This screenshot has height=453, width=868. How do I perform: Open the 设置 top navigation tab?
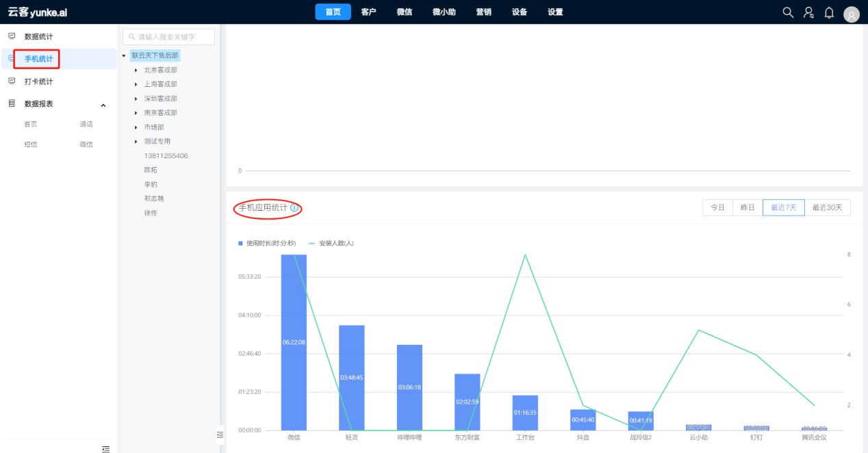(x=555, y=12)
